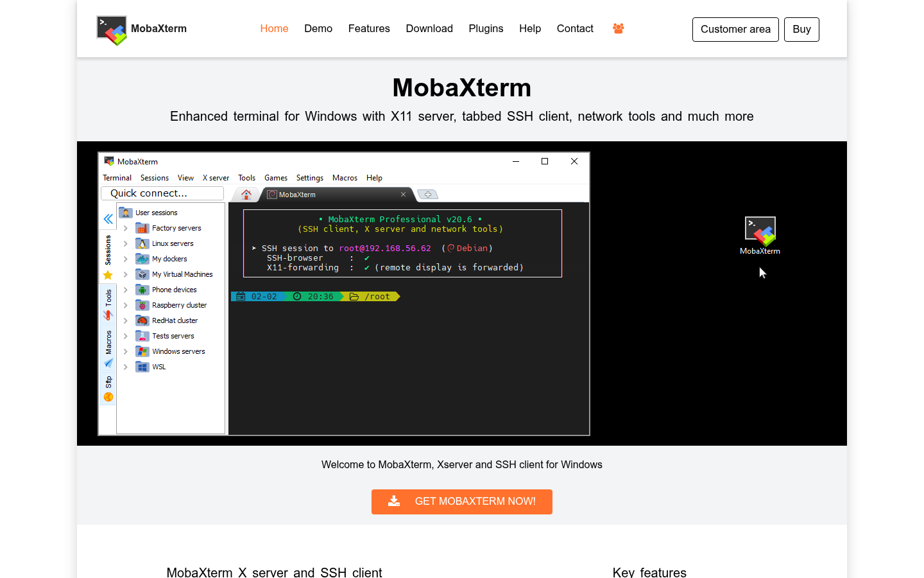
Task: Expand the WSL tree node
Action: (126, 367)
